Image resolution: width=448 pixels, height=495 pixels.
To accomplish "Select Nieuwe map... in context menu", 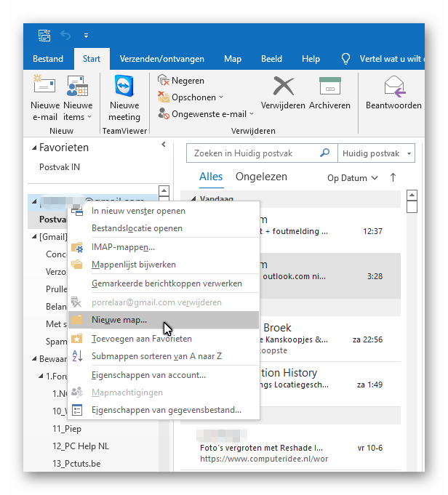I will click(x=119, y=320).
